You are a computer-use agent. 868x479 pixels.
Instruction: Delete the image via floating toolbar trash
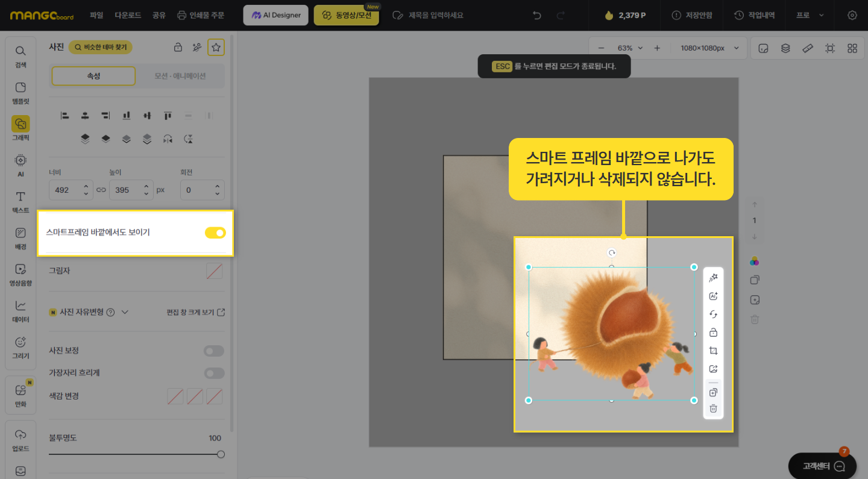click(713, 409)
